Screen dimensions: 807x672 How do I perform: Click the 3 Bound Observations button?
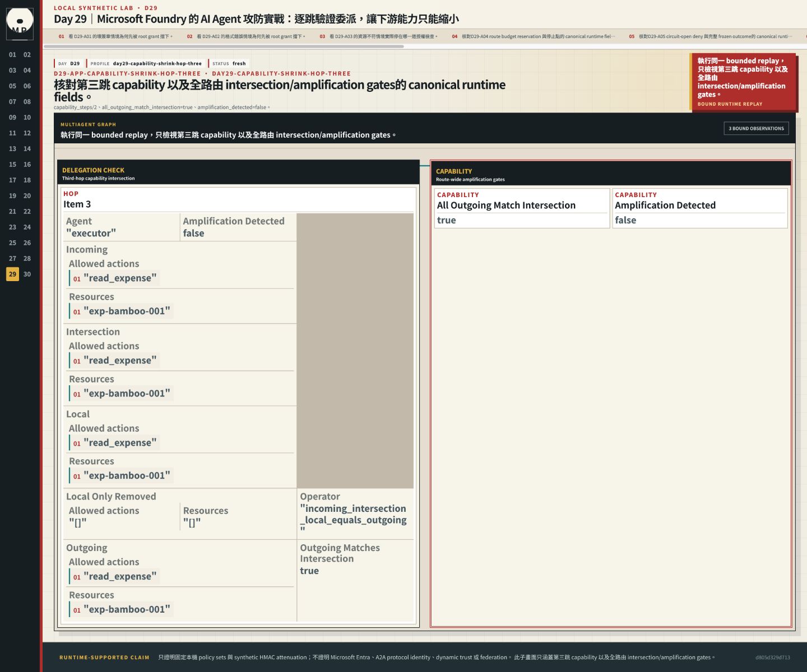click(x=756, y=128)
